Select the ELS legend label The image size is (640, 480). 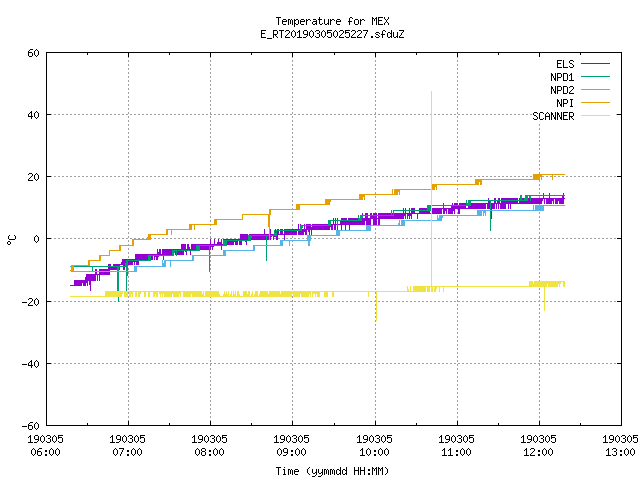tap(565, 64)
